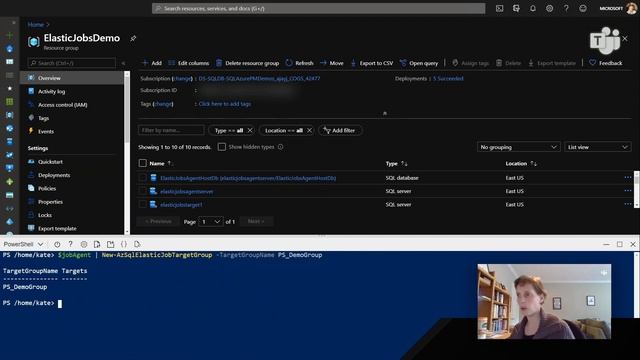The width and height of the screenshot is (640, 360).
Task: Click Delete resource group
Action: click(x=247, y=63)
